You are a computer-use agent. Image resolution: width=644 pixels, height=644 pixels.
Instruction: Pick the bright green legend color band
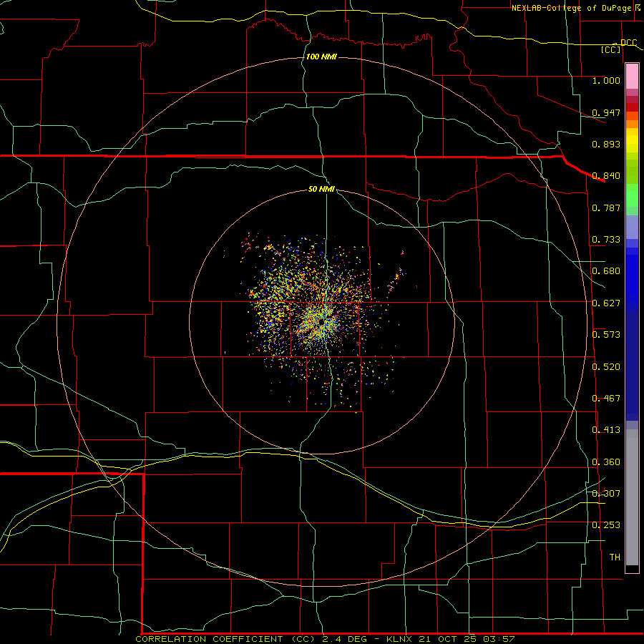pos(632,195)
